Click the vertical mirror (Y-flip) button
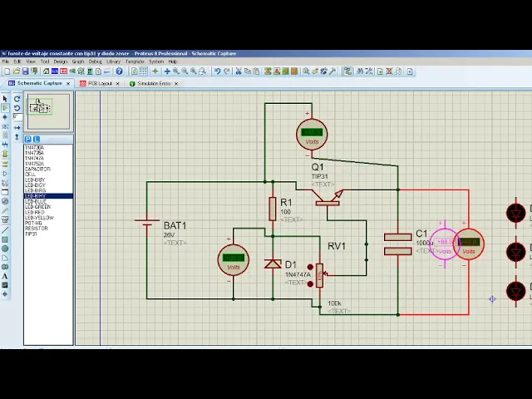The image size is (532, 399). (17, 136)
